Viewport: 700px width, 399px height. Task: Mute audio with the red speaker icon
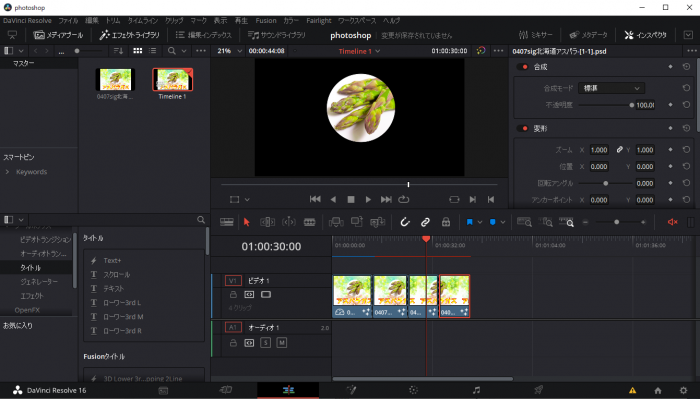pos(672,222)
